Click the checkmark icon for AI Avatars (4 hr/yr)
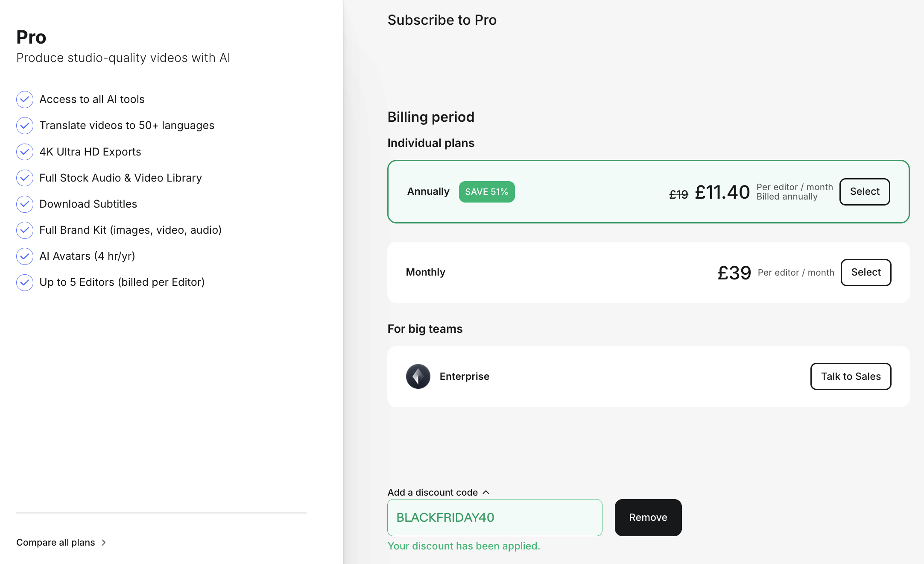 (x=24, y=256)
